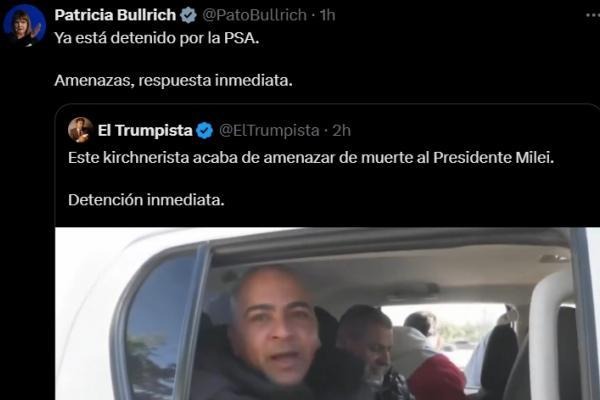The image size is (600, 400).
Task: Play the quoted post's car video thumbnail
Action: tap(328, 314)
